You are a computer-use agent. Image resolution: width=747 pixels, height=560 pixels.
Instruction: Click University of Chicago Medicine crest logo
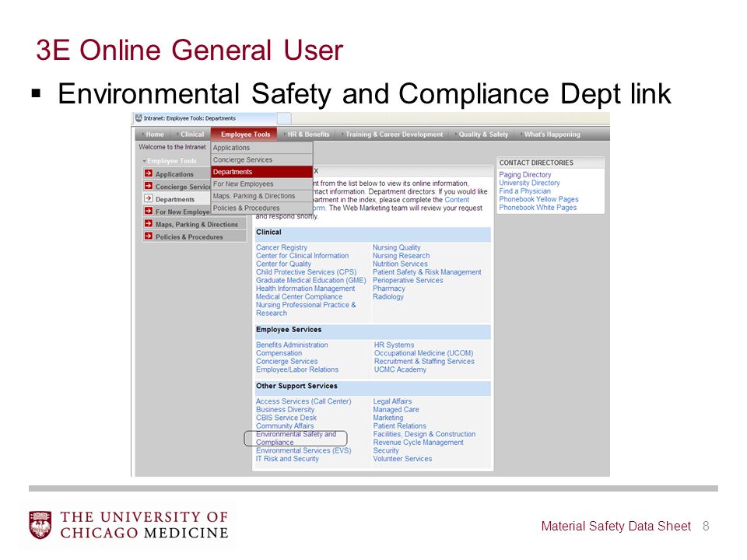pyautogui.click(x=40, y=525)
